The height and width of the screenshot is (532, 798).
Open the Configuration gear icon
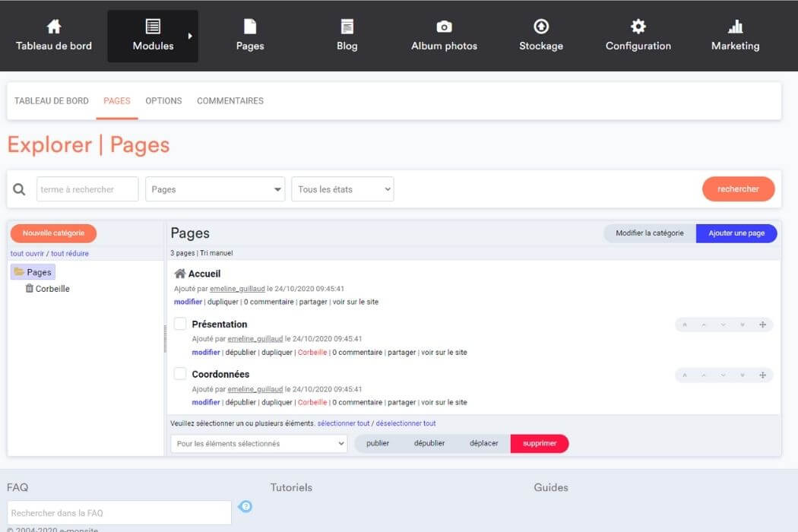point(638,25)
